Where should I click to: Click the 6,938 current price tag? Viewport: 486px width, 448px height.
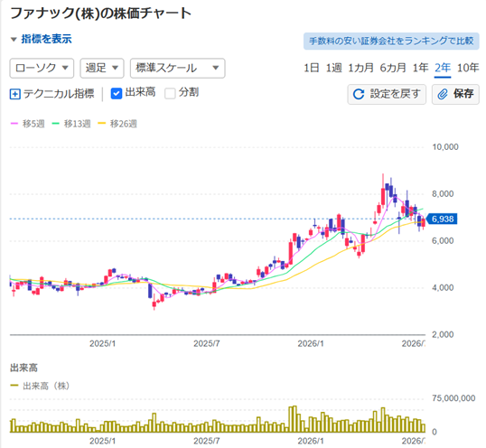(442, 219)
